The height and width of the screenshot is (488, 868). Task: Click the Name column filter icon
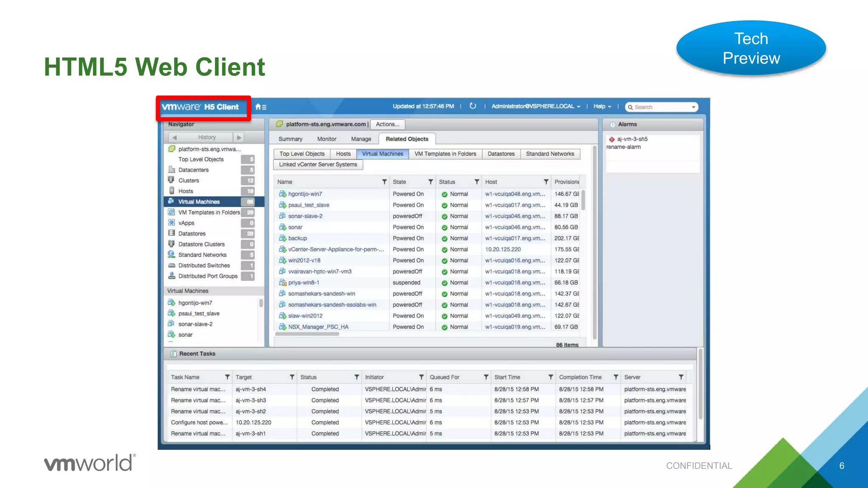click(x=384, y=182)
